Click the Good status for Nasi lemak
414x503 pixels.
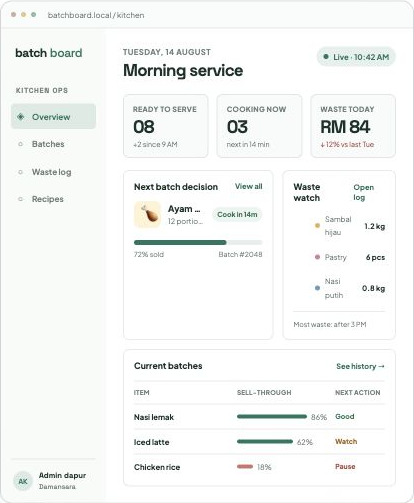(345, 416)
